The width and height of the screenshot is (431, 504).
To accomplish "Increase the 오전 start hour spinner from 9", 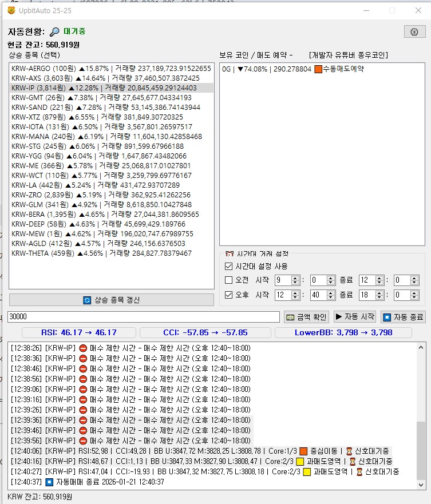I will (295, 277).
